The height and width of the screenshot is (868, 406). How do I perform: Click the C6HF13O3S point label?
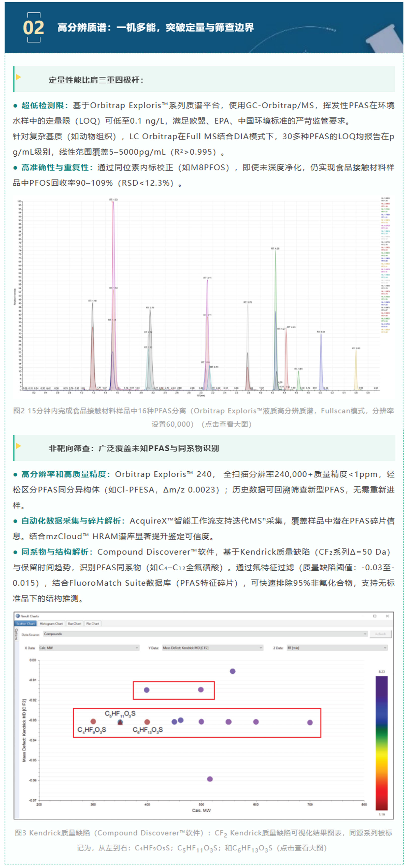pos(148,730)
